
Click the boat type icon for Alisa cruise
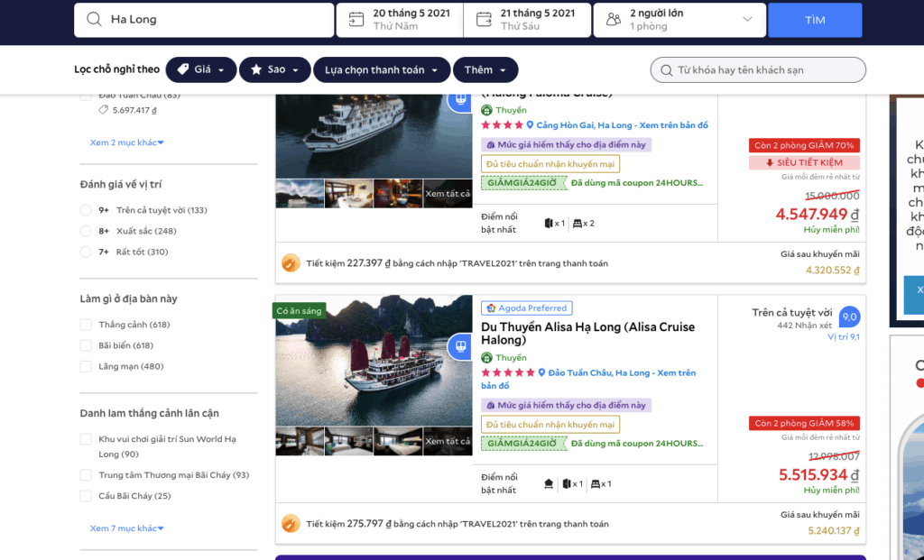[x=486, y=357]
